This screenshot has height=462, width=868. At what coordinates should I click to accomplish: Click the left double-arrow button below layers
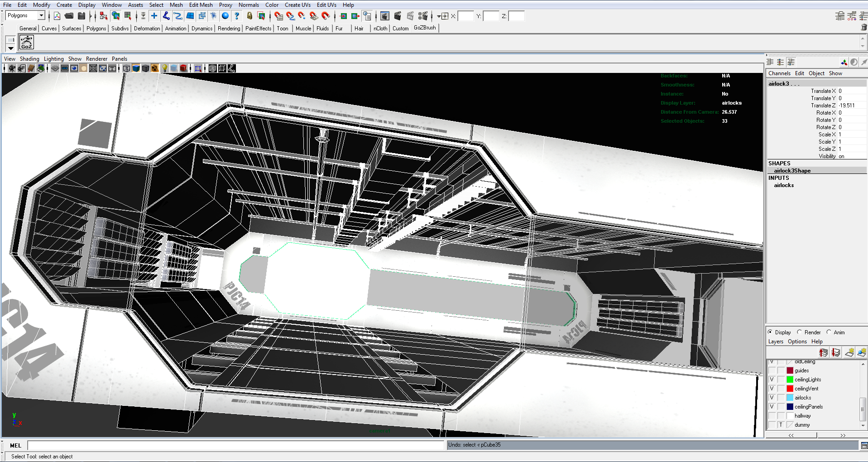point(791,435)
